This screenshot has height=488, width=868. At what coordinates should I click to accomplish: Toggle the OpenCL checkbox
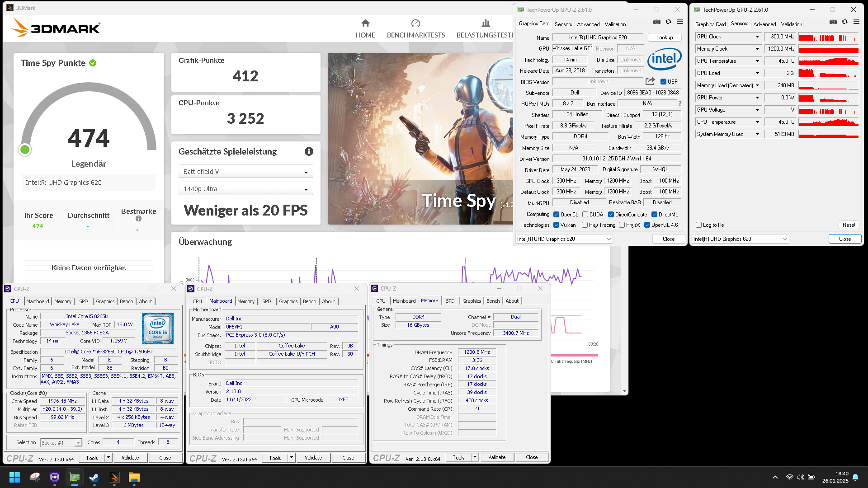[x=557, y=215]
